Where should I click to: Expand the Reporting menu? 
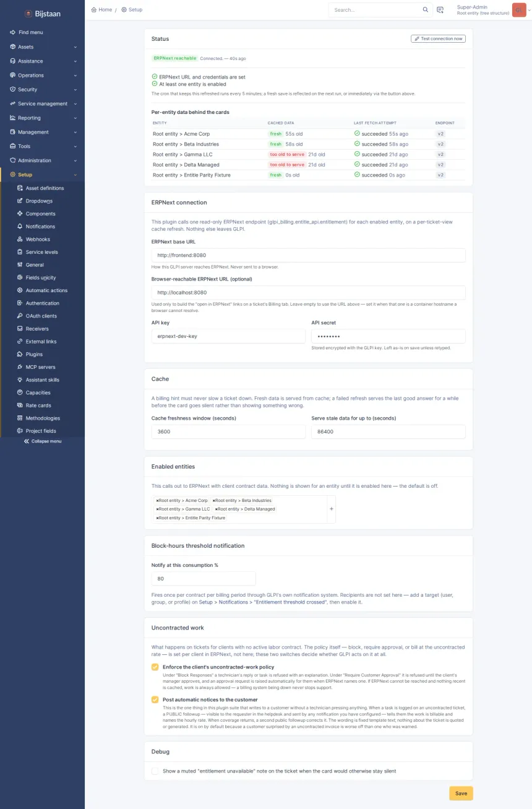pos(42,118)
